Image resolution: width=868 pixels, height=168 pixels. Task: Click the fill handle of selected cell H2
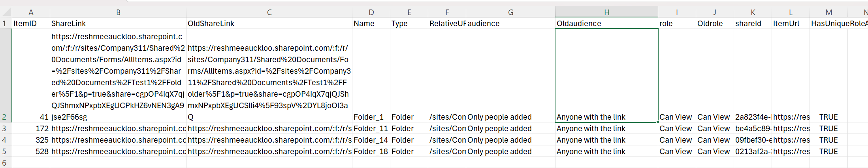point(658,122)
